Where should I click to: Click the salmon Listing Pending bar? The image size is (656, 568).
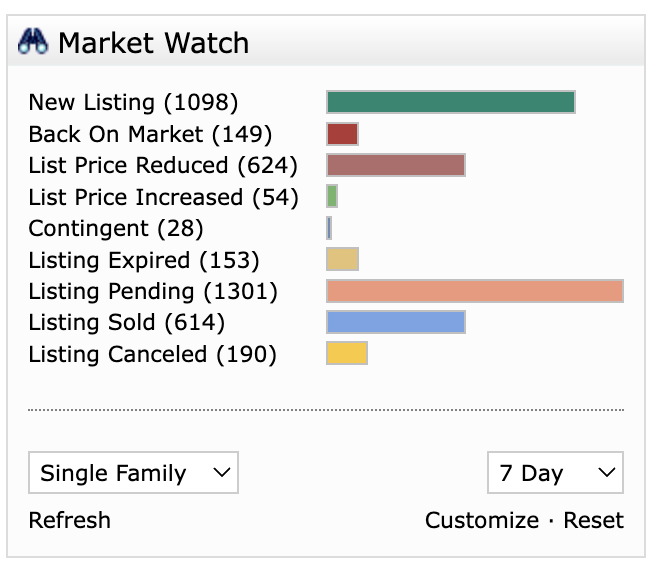(474, 291)
